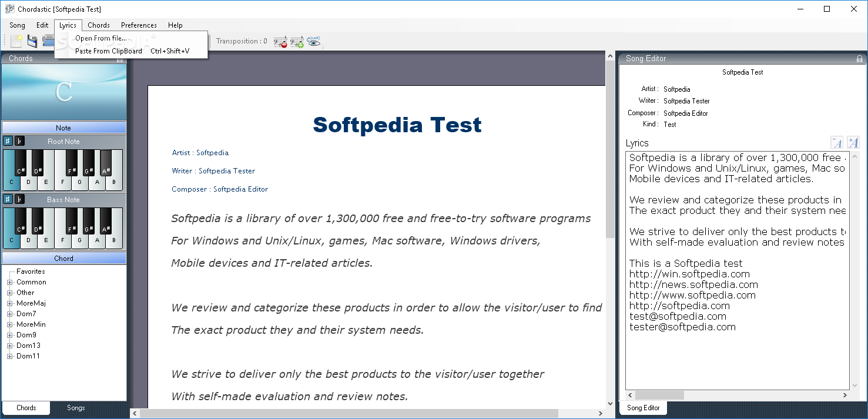Click the Kind field value Test

click(x=670, y=125)
